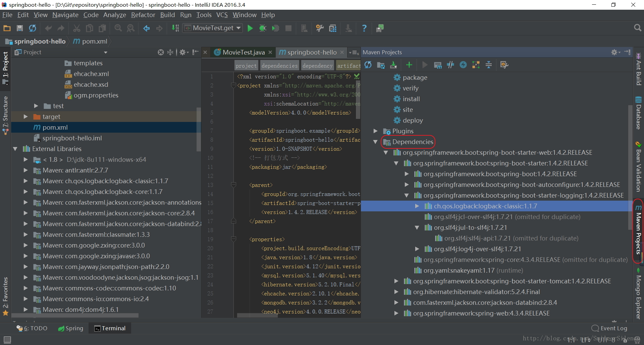This screenshot has height=345, width=644.
Task: Click the Cut scissors icon
Action: pos(76,28)
